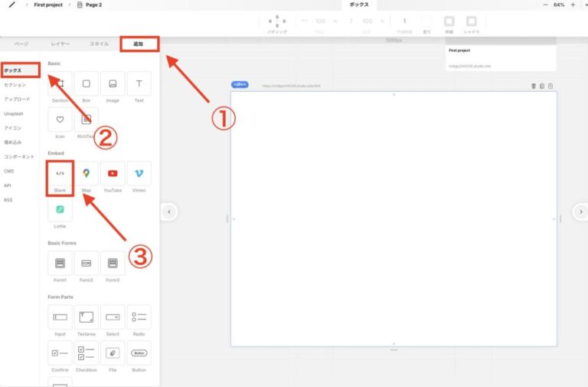588x387 pixels.
Task: Add a Text box element
Action: pyautogui.click(x=139, y=84)
